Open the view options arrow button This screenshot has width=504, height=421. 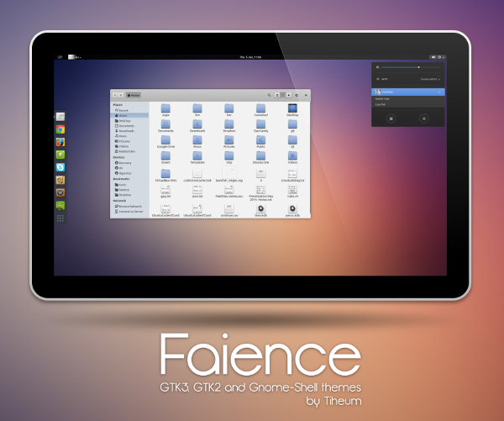pos(289,95)
